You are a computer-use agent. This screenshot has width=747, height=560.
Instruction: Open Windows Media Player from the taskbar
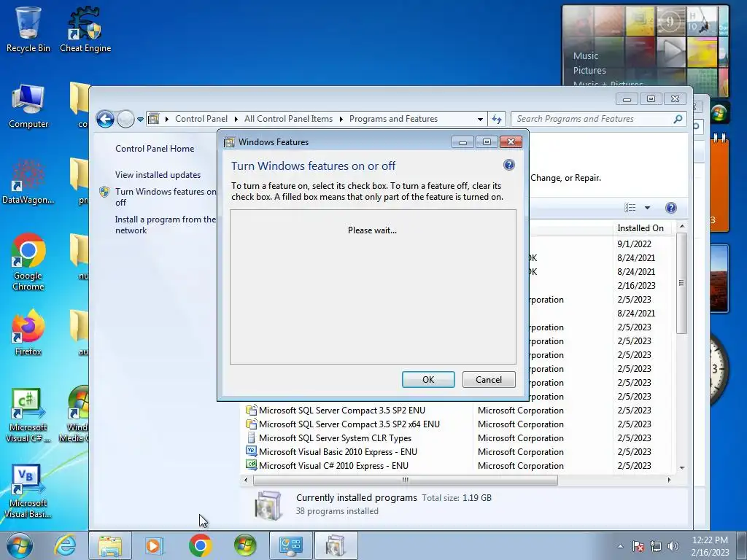pyautogui.click(x=154, y=545)
